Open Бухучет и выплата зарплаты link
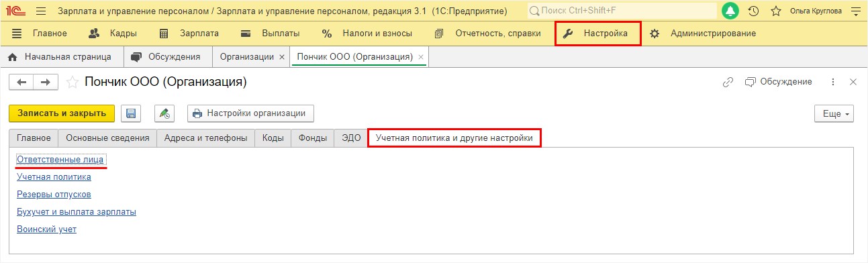Viewport: 868px width, 263px height. [x=77, y=212]
